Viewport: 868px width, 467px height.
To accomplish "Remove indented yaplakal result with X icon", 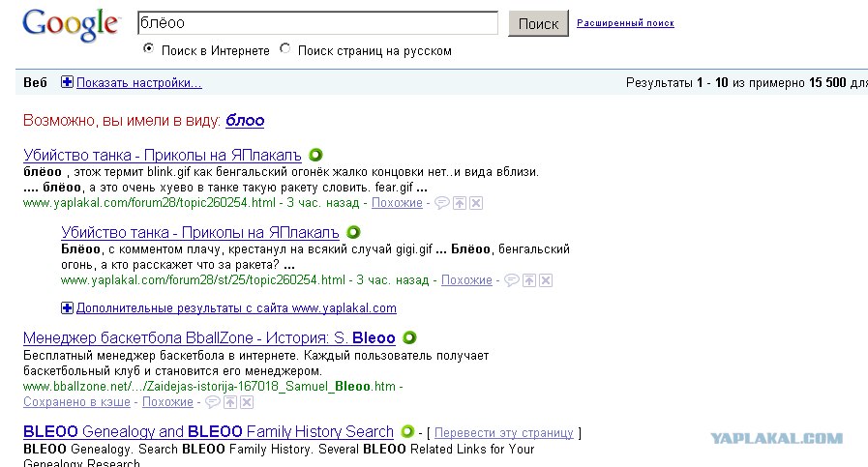I will coord(546,280).
